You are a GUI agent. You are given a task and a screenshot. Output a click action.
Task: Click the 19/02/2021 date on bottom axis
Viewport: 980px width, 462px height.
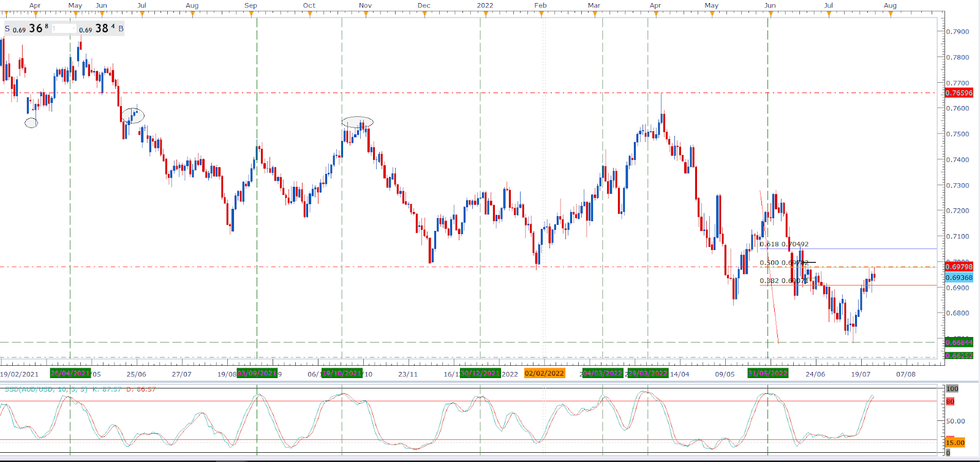pos(19,374)
